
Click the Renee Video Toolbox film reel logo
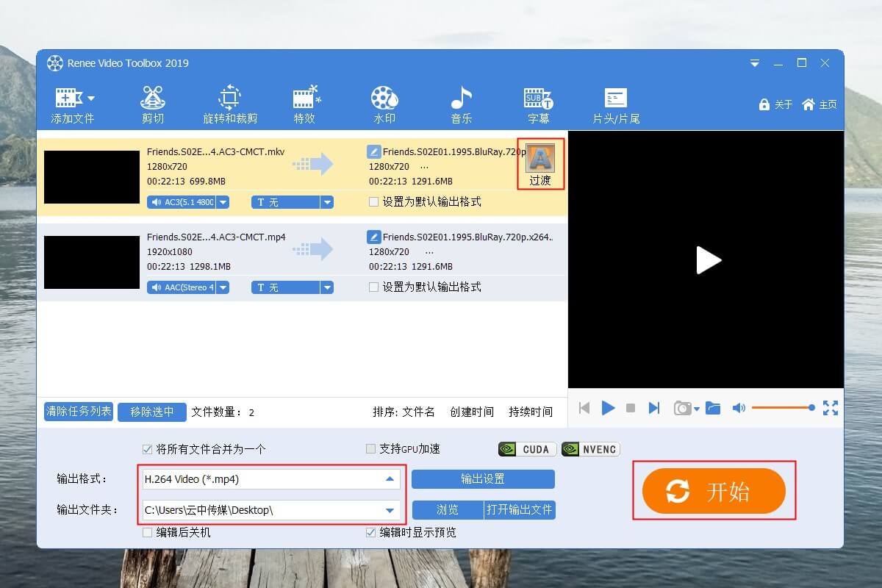[x=55, y=63]
